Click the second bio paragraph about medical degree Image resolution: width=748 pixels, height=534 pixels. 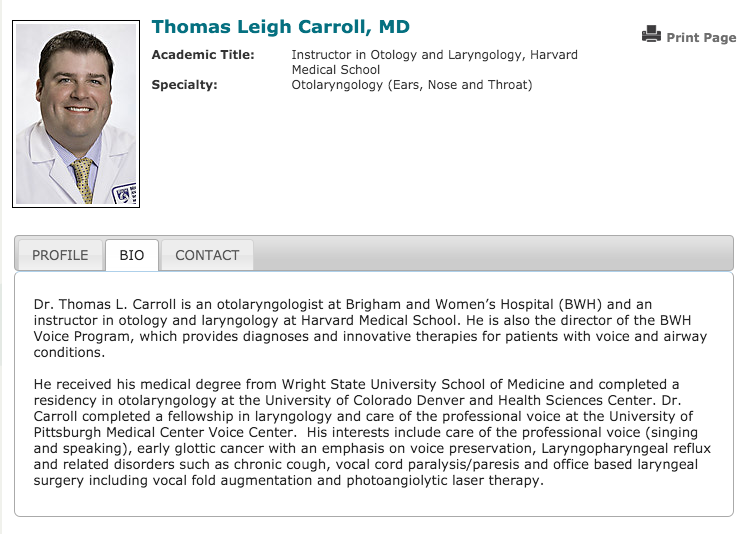(370, 432)
